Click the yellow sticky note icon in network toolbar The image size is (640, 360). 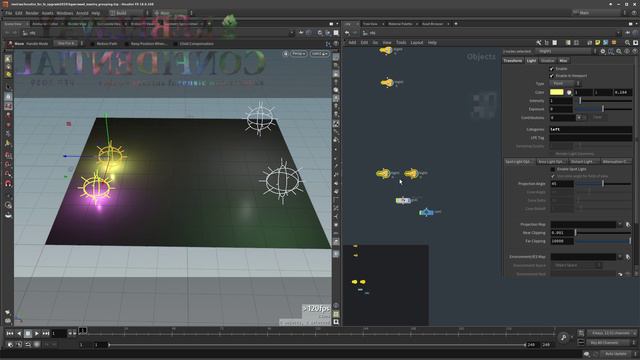click(598, 42)
